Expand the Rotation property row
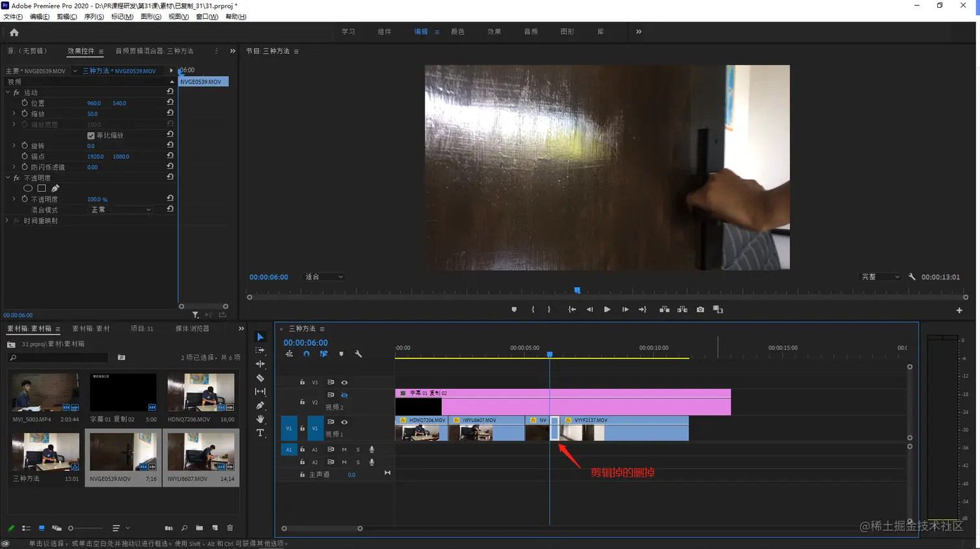This screenshot has width=980, height=549. [14, 146]
